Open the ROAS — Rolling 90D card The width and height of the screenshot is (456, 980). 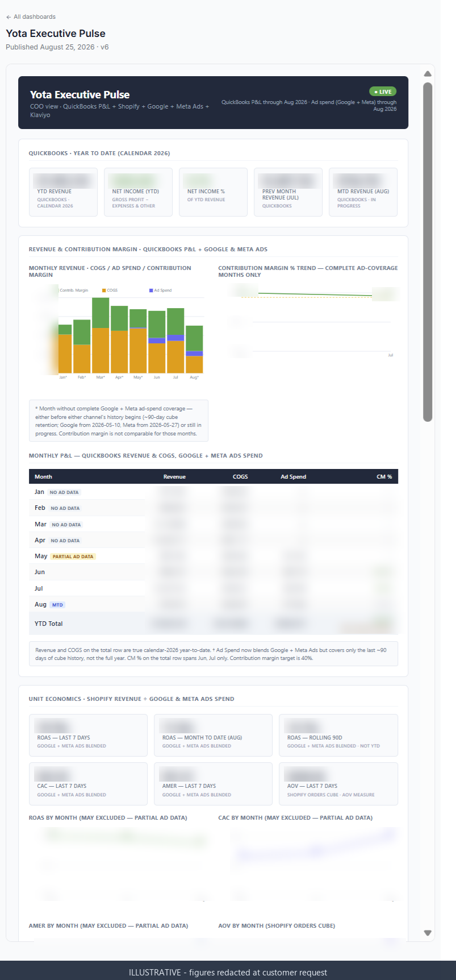338,735
